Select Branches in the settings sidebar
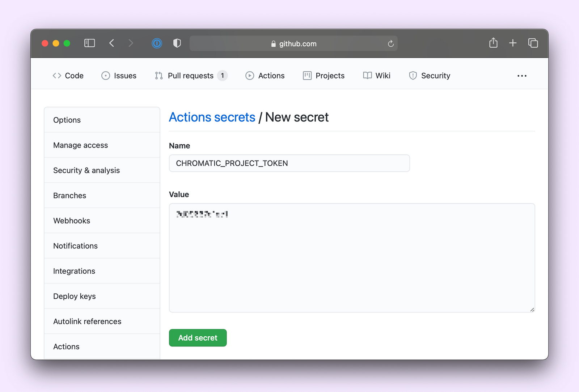The height and width of the screenshot is (392, 579). 69,195
